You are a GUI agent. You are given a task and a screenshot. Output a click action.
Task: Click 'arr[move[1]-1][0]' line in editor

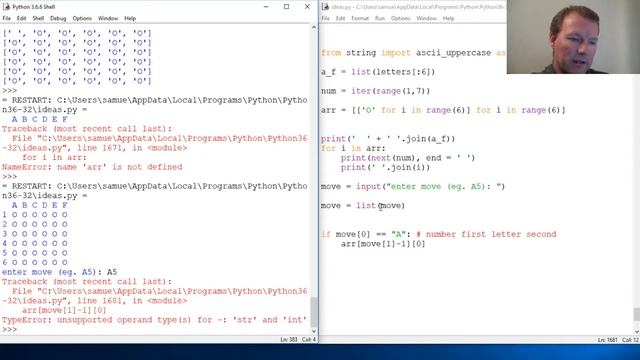(383, 244)
